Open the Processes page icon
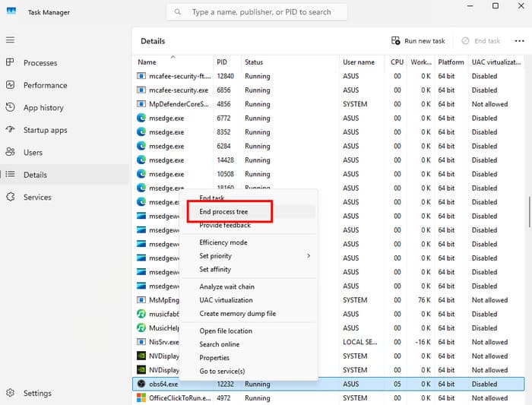 [x=10, y=62]
